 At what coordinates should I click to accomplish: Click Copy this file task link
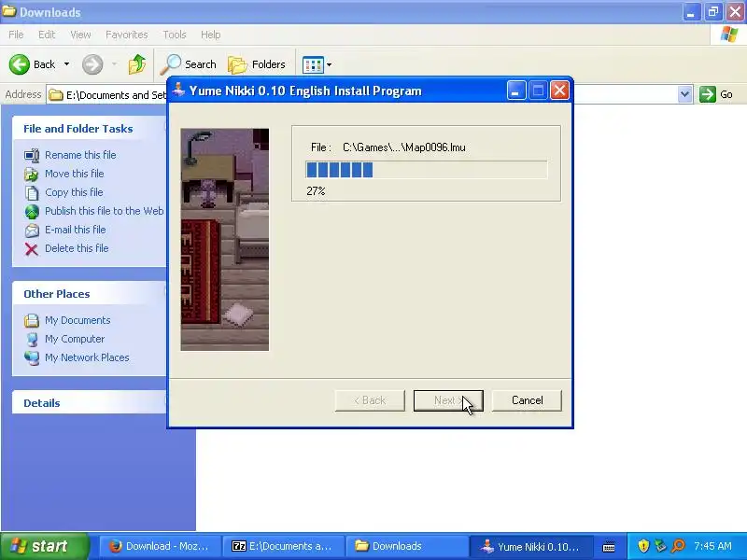click(74, 192)
